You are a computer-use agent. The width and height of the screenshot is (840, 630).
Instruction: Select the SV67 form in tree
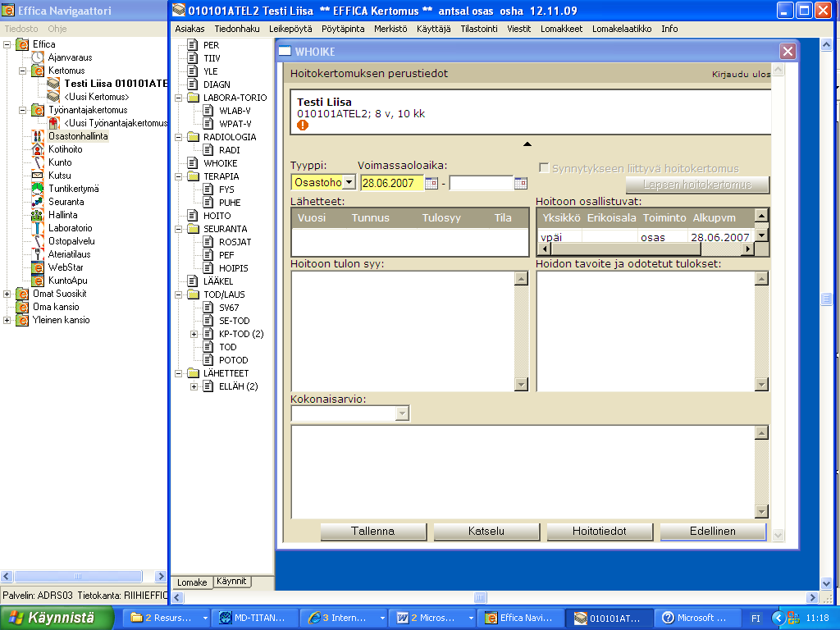229,308
